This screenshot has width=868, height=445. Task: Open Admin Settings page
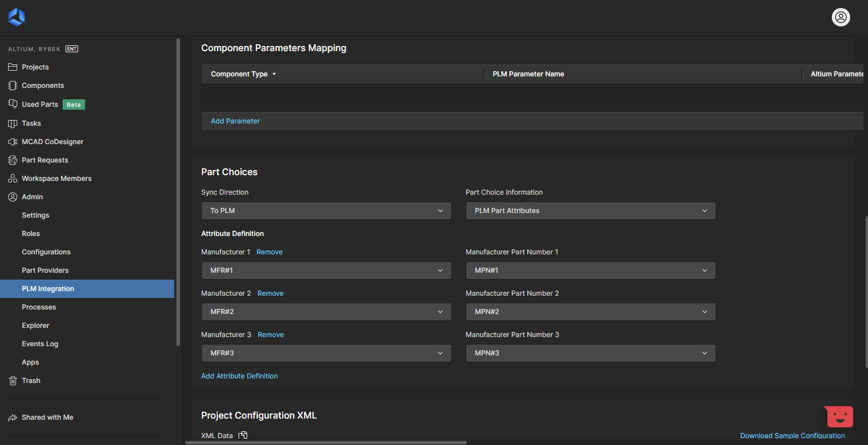(x=36, y=215)
